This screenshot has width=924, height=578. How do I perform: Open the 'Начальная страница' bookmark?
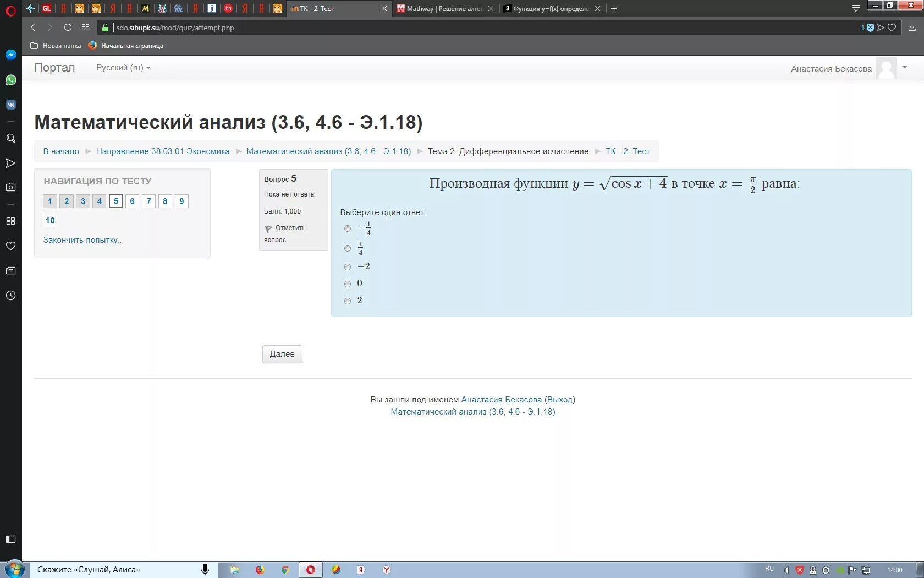coord(126,46)
